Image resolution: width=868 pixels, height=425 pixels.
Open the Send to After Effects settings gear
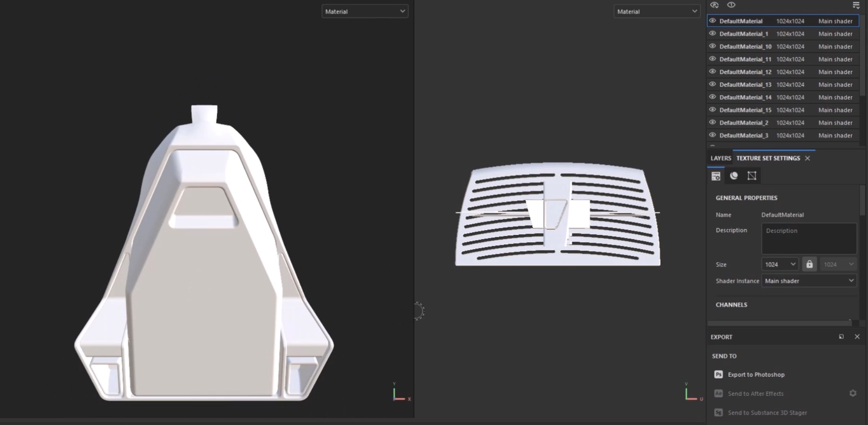pyautogui.click(x=853, y=393)
